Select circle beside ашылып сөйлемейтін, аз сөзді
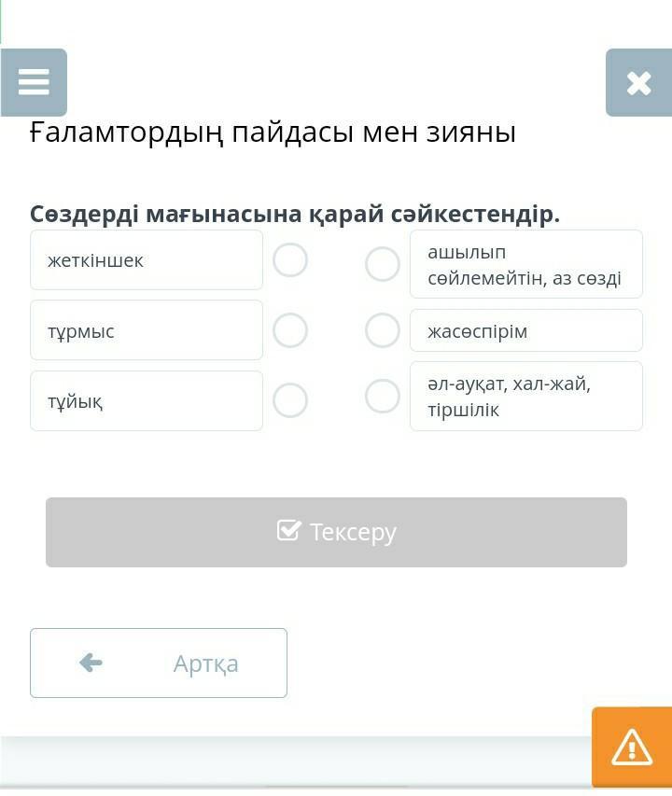The image size is (672, 796). tap(383, 264)
